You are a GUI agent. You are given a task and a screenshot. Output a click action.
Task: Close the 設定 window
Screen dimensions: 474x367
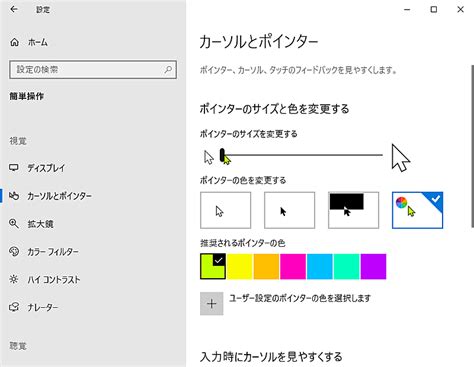pyautogui.click(x=460, y=9)
